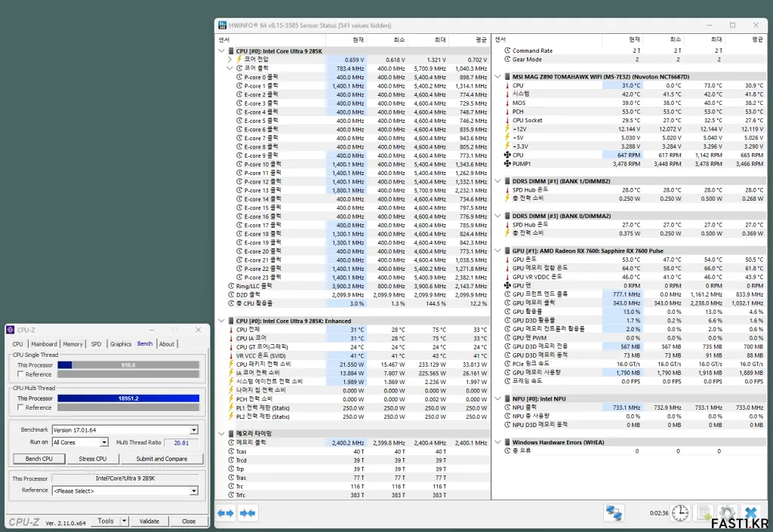Click the thermometer icon on the CPU 전체 row
Viewport: 773px width, 532px height.
tap(231, 330)
